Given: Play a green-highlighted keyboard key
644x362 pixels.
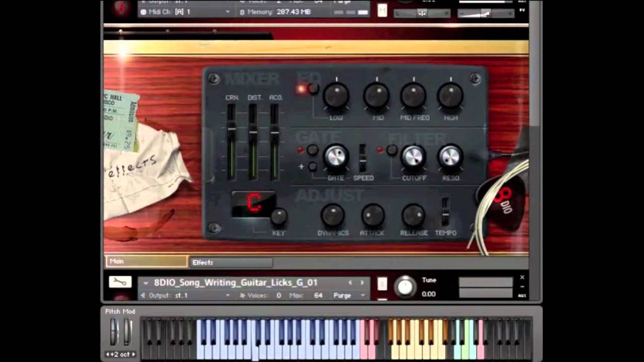Looking at the screenshot, I should coord(466,352).
